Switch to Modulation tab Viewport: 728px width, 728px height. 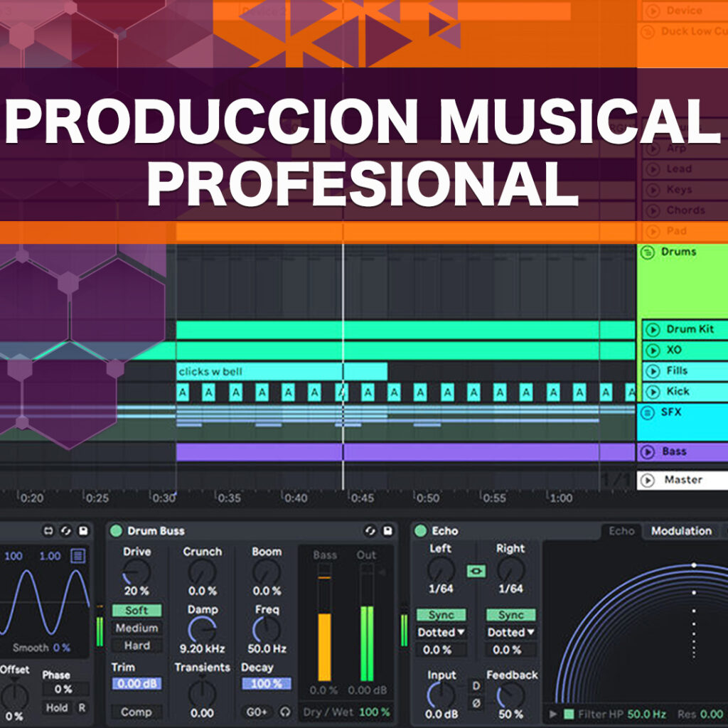(x=681, y=531)
